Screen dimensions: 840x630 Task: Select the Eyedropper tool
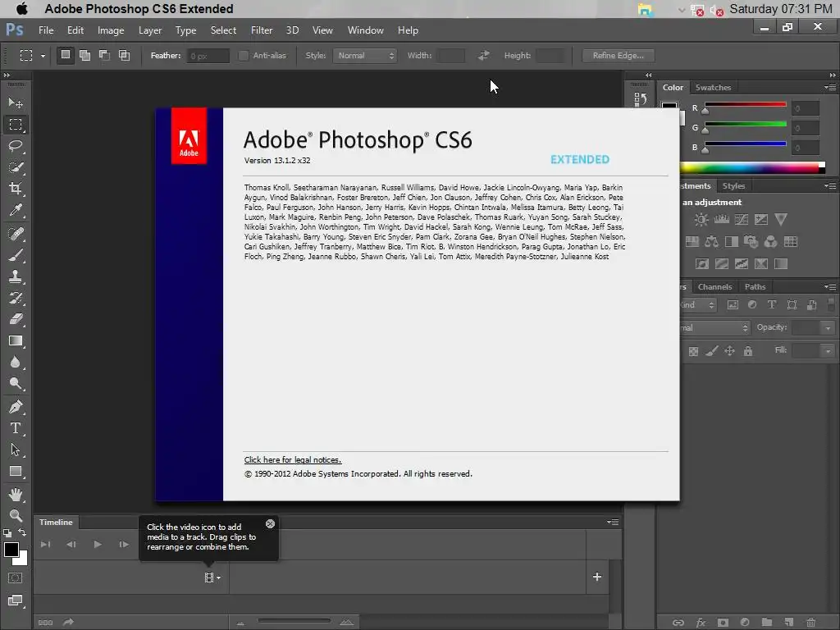coord(16,210)
